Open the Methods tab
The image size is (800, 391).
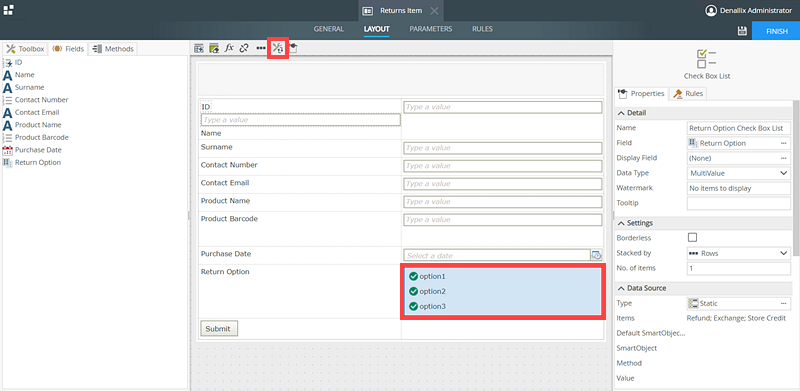113,49
